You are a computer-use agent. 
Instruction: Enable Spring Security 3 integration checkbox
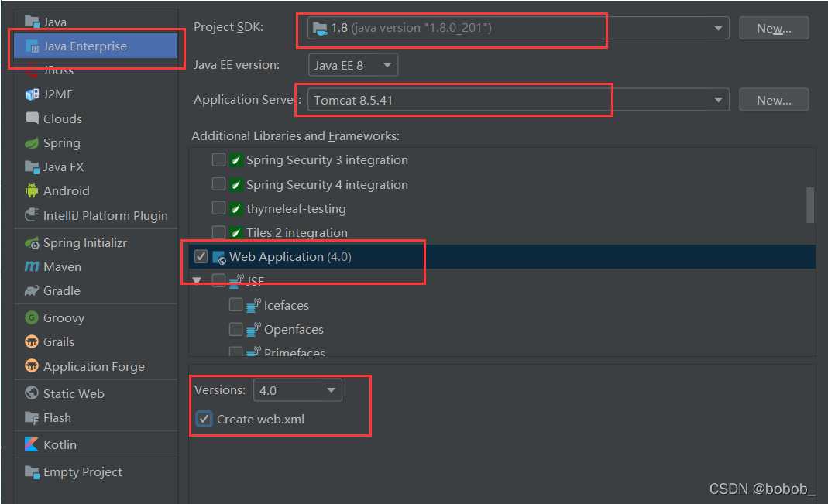coord(218,159)
